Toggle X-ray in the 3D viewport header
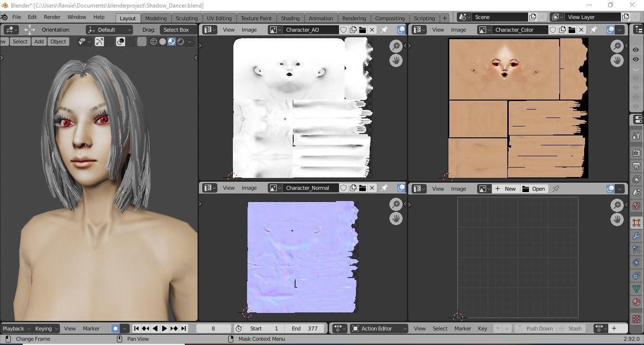This screenshot has height=345, width=644. (x=141, y=42)
